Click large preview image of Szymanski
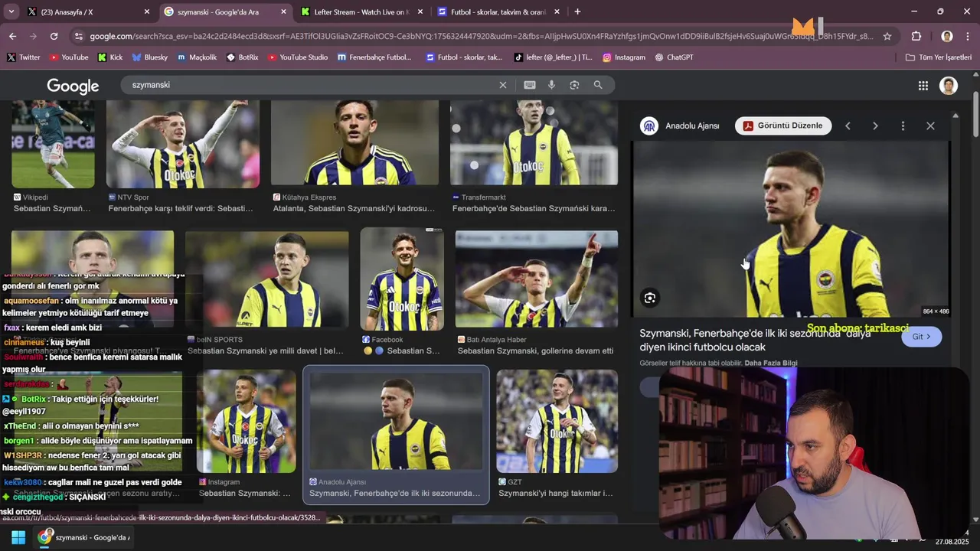The image size is (980, 551). tap(790, 228)
